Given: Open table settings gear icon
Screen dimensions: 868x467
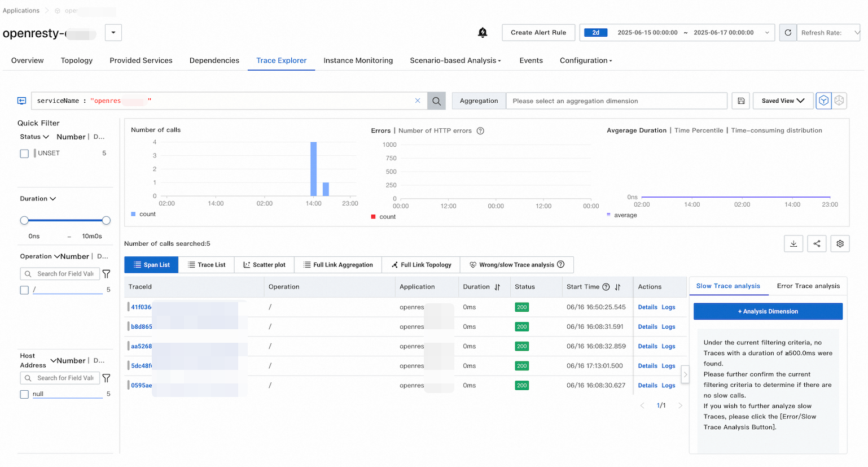Looking at the screenshot, I should 840,244.
